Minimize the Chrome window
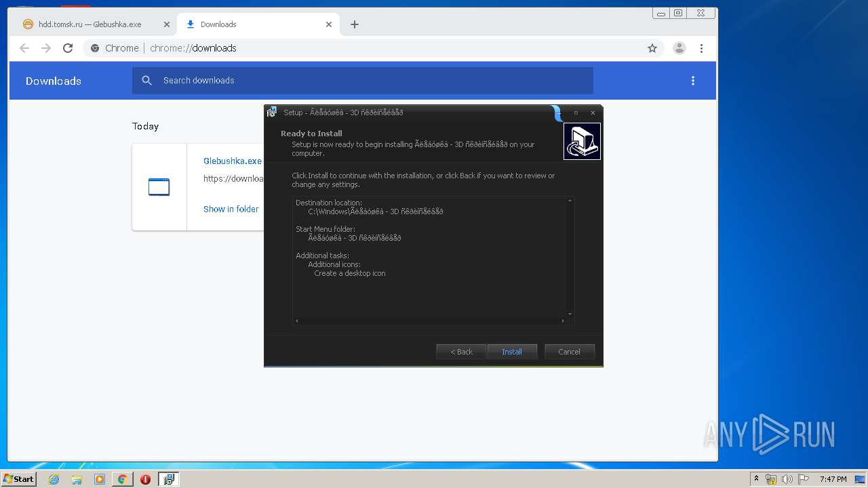The width and height of the screenshot is (868, 488). 661,13
